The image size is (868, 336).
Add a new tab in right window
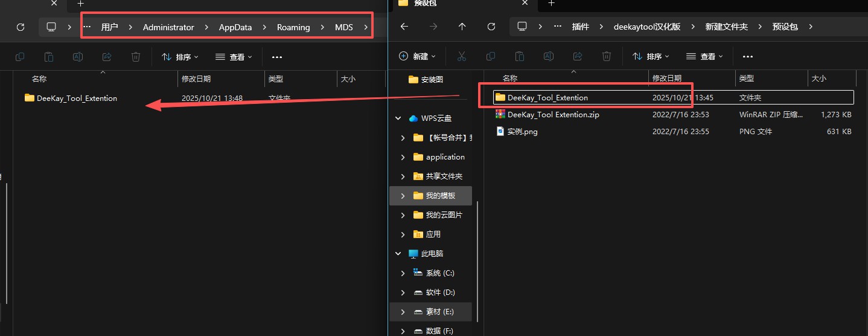coord(550,3)
